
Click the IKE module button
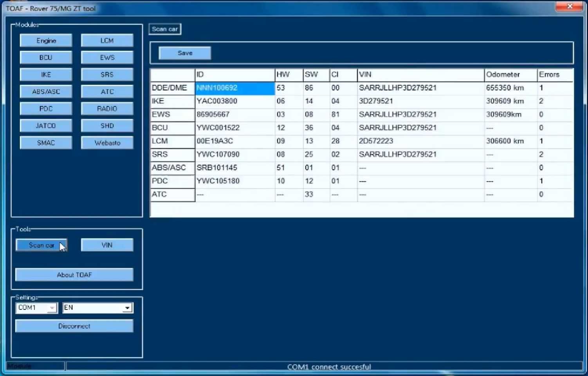[x=46, y=75]
